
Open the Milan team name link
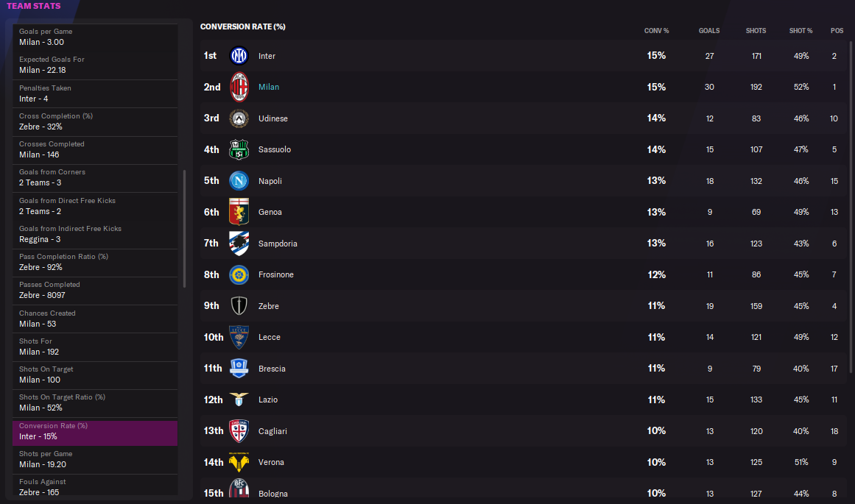point(268,87)
